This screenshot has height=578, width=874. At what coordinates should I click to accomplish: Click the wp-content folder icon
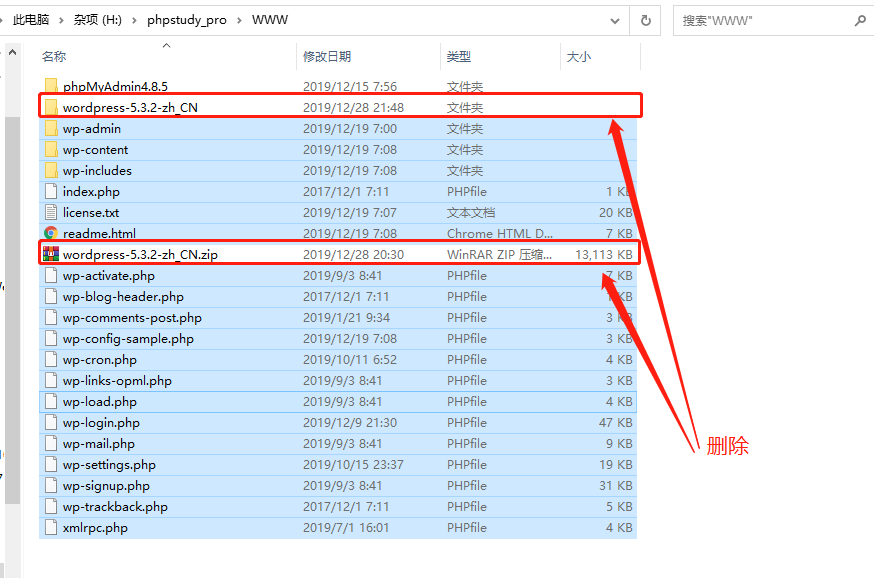51,149
